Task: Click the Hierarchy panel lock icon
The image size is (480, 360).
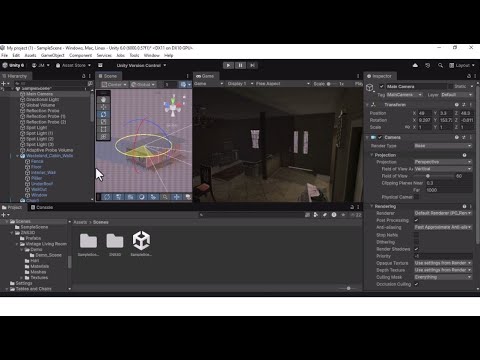Action: coord(84,76)
